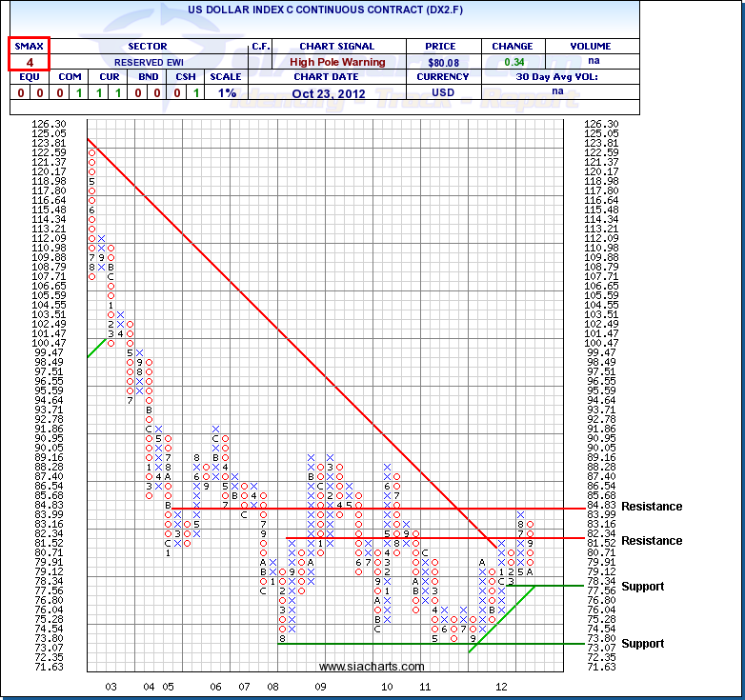Click the 1% scale value
The height and width of the screenshot is (700, 745).
(x=226, y=93)
